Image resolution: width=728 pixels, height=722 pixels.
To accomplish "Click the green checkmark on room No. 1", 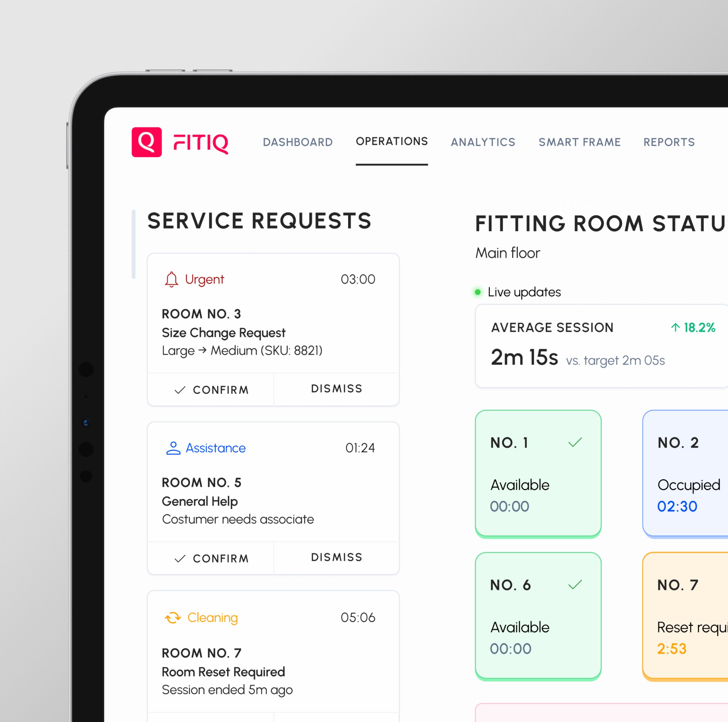I will pos(575,442).
